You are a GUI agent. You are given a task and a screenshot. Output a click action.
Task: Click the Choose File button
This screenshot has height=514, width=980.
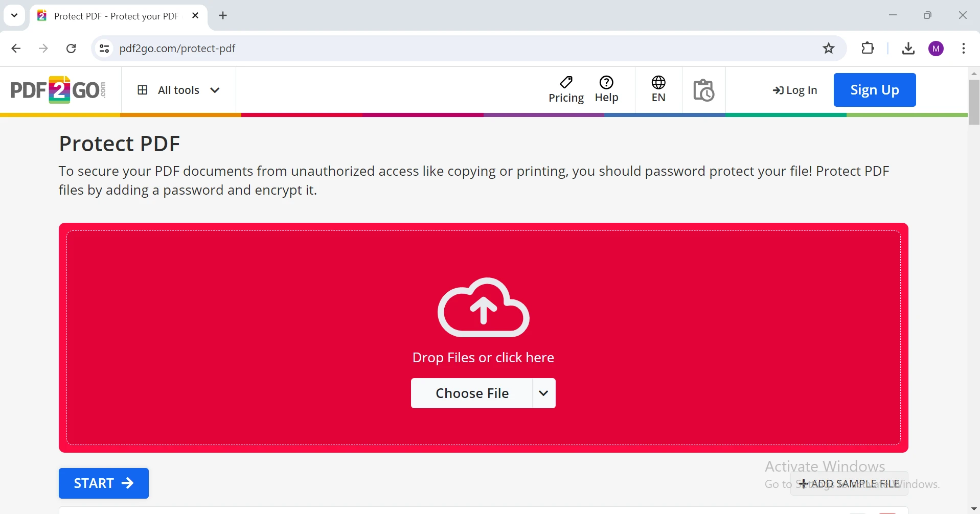pos(471,393)
